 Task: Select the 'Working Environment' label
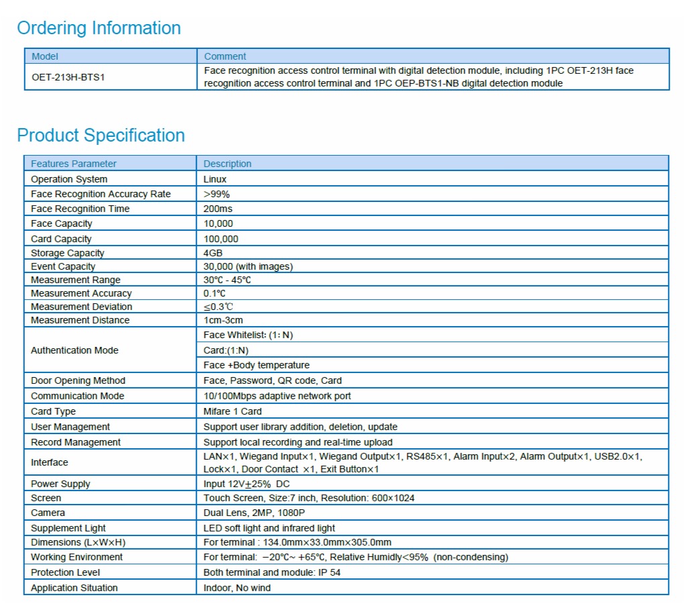pos(76,557)
